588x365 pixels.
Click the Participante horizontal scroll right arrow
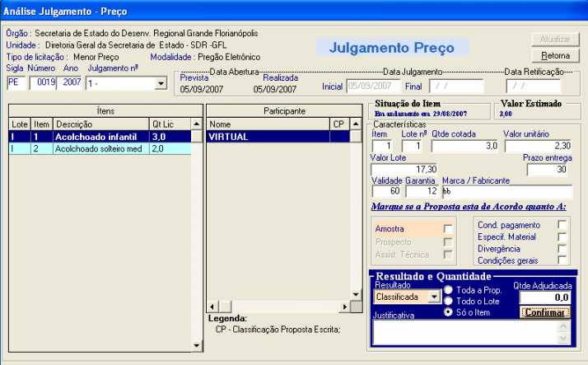344,307
